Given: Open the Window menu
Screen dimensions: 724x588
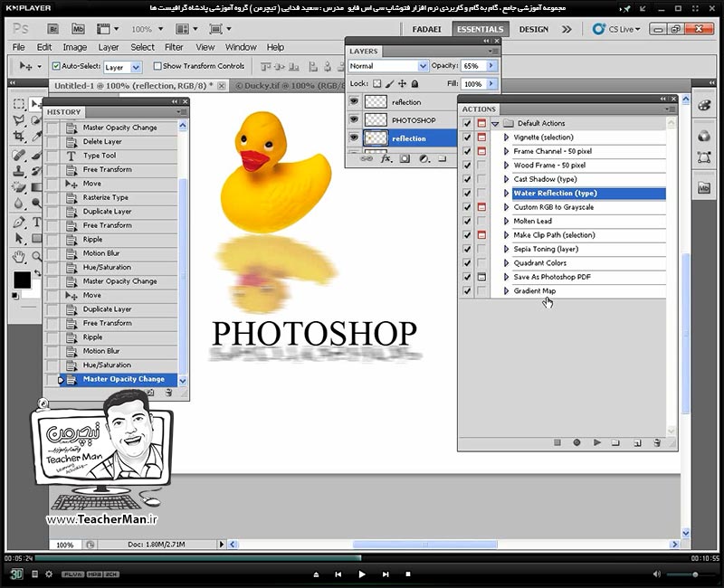Looking at the screenshot, I should (x=241, y=47).
